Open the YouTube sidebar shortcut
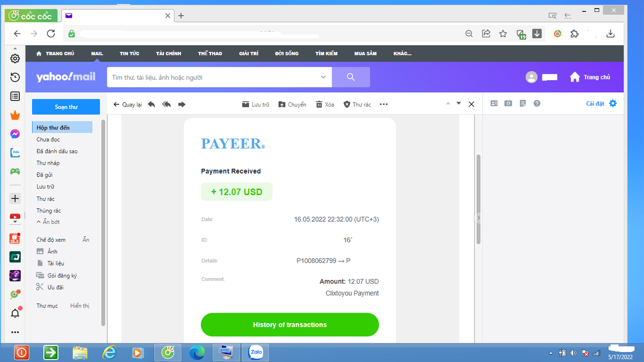 (x=15, y=218)
